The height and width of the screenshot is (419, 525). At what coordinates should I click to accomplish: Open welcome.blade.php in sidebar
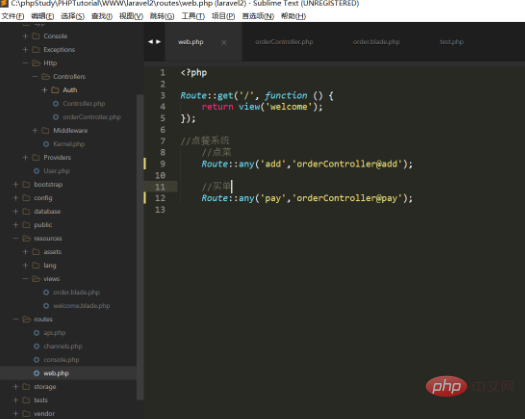82,306
